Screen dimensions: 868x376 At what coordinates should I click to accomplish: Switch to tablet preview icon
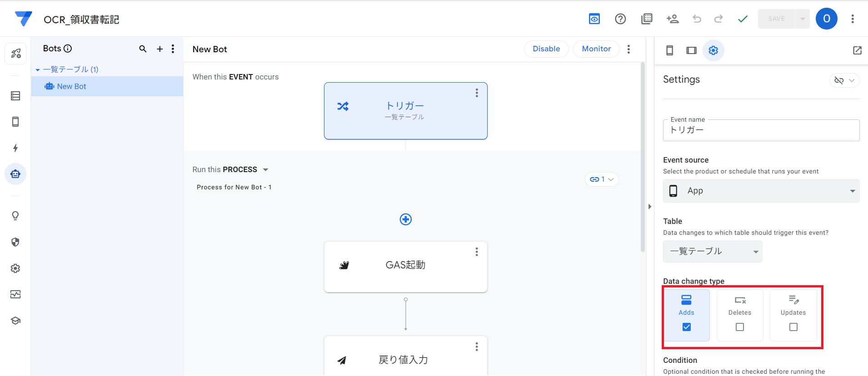point(691,50)
